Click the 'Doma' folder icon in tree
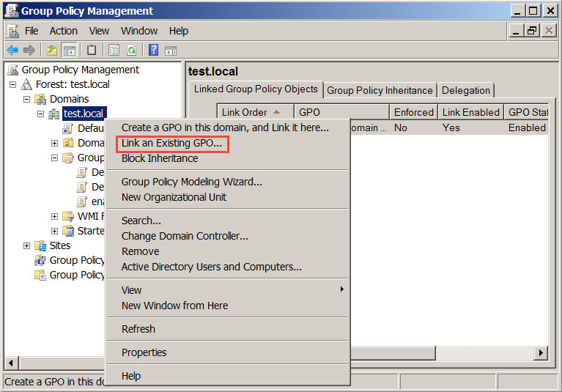This screenshot has height=392, width=562. point(68,143)
